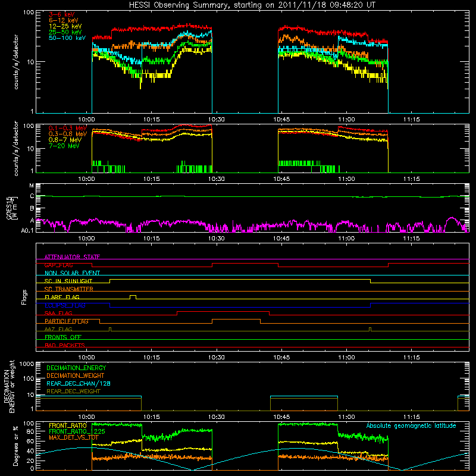Image resolution: width=476 pixels, height=476 pixels.
Task: Select the BAD_PACKETS flag label
Action: coord(65,345)
